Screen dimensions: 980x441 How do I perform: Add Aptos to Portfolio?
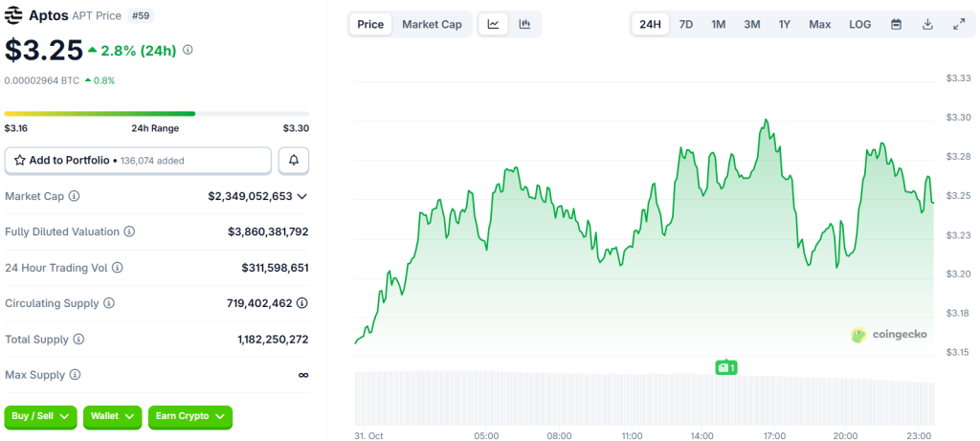138,161
